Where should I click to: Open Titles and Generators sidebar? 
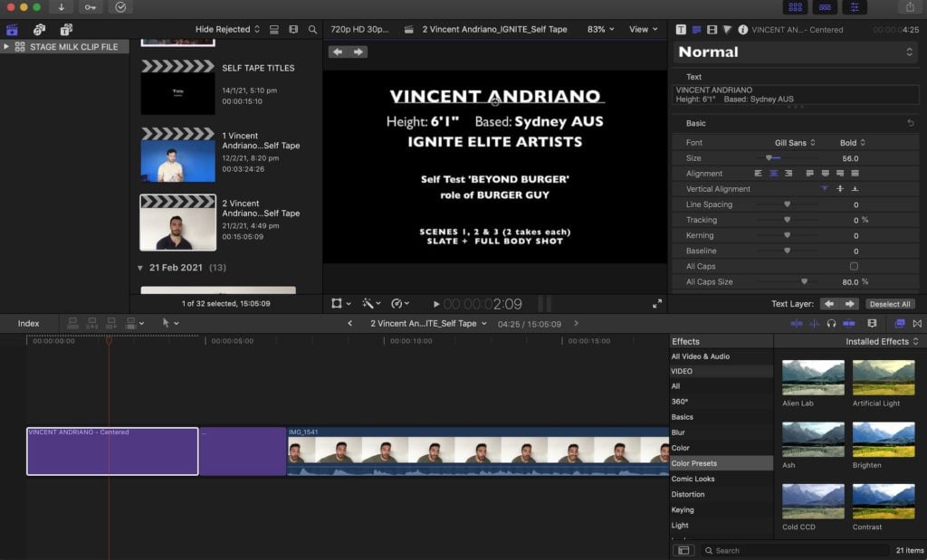click(x=66, y=30)
